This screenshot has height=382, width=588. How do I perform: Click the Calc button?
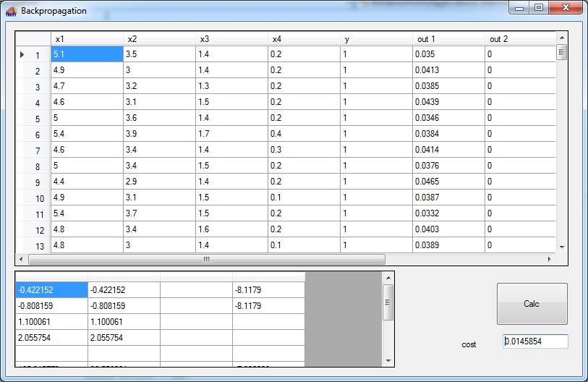pyautogui.click(x=532, y=304)
